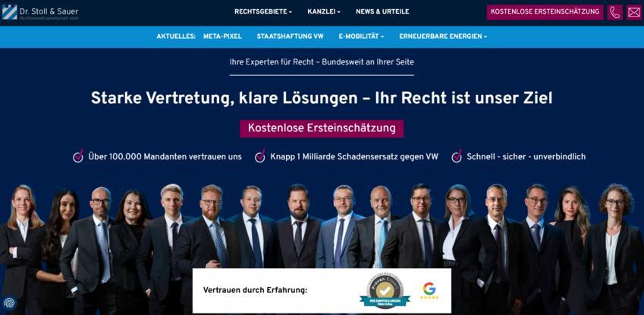Click the team lawyers group photo
This screenshot has height=315, width=644.
click(x=322, y=247)
